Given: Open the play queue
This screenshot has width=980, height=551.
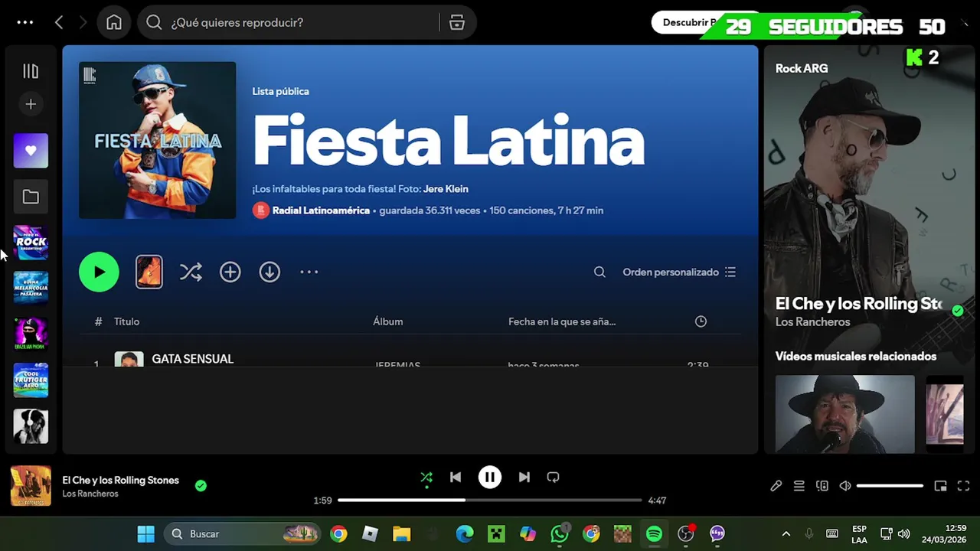Looking at the screenshot, I should pos(799,486).
